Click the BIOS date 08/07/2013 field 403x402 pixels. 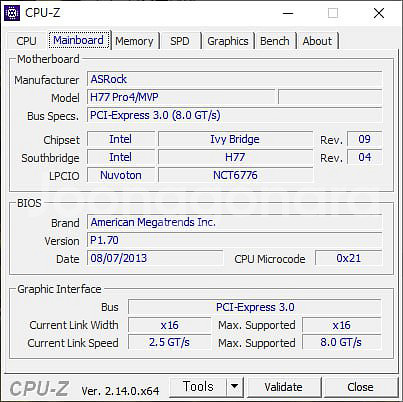pos(155,258)
